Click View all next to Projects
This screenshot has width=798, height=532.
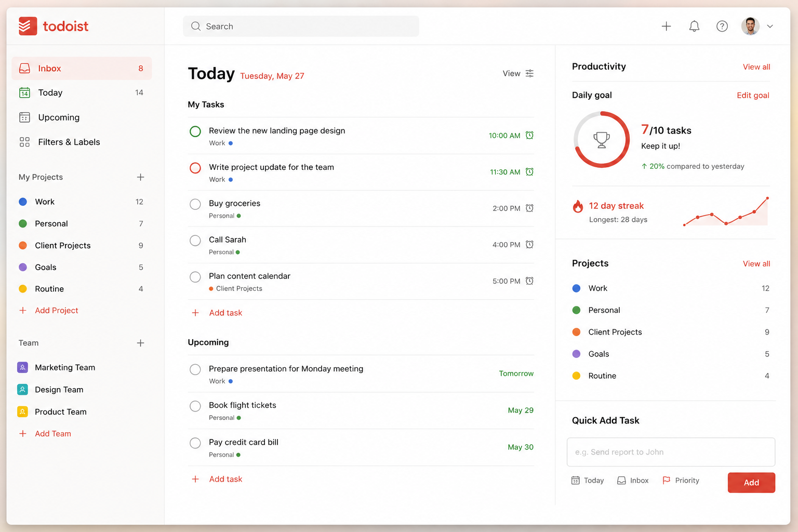click(x=756, y=264)
